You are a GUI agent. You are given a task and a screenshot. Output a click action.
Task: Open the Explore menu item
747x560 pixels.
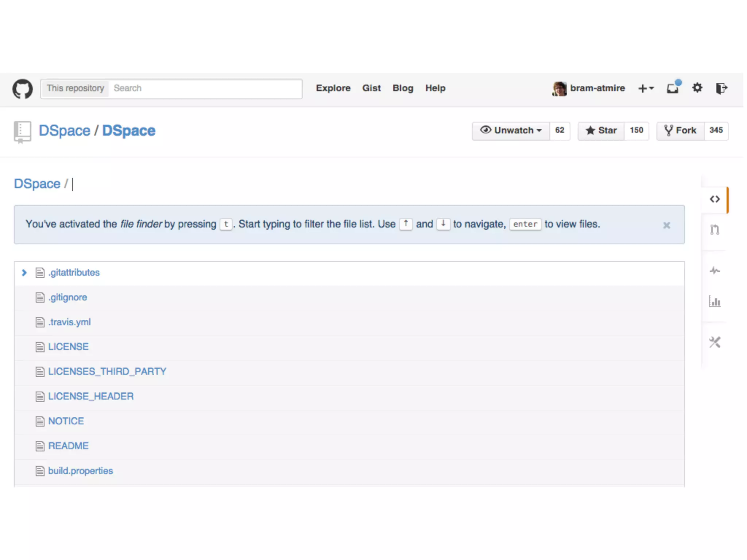pyautogui.click(x=333, y=88)
